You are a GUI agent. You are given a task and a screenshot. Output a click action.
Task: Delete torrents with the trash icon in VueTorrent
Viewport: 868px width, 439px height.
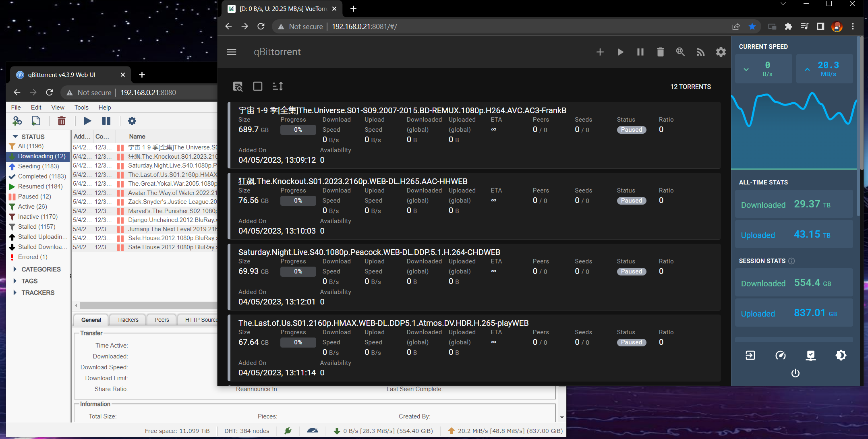661,52
